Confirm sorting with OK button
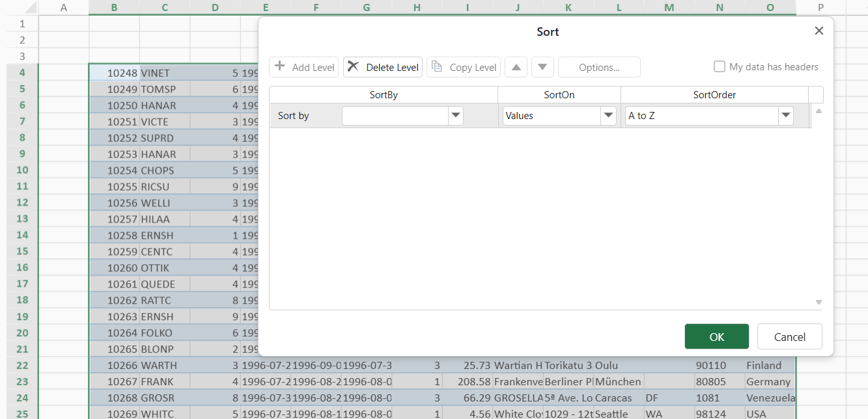 716,336
